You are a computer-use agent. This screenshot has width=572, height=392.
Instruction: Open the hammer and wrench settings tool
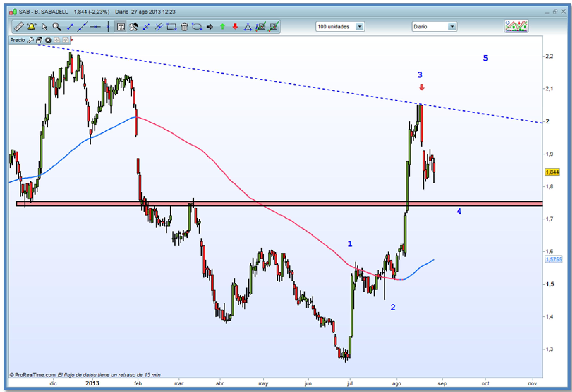134,27
